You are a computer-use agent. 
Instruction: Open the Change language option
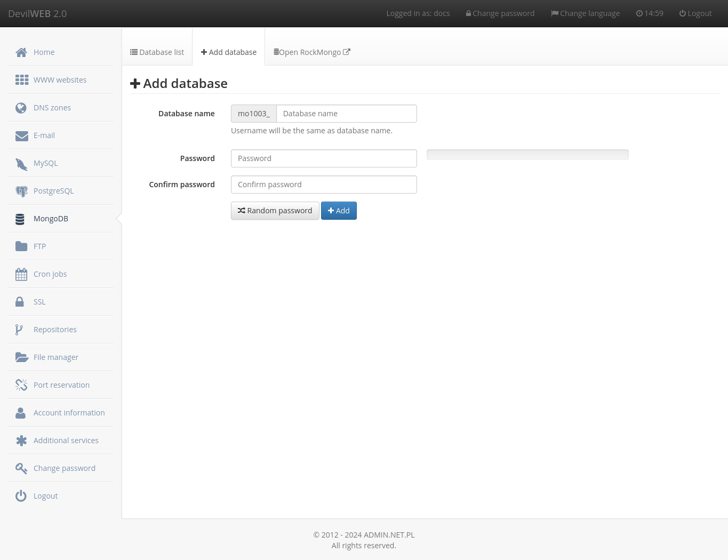[x=585, y=13]
